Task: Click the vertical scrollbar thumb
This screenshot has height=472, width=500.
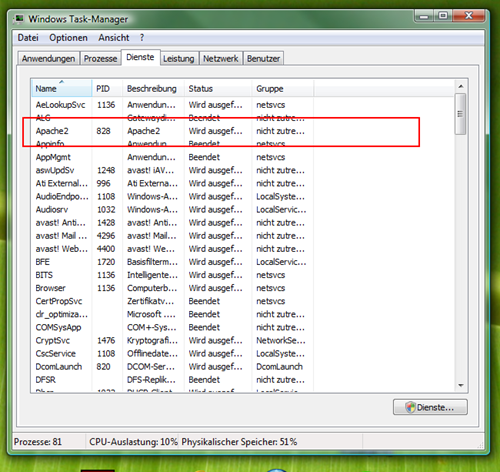Action: point(461,114)
